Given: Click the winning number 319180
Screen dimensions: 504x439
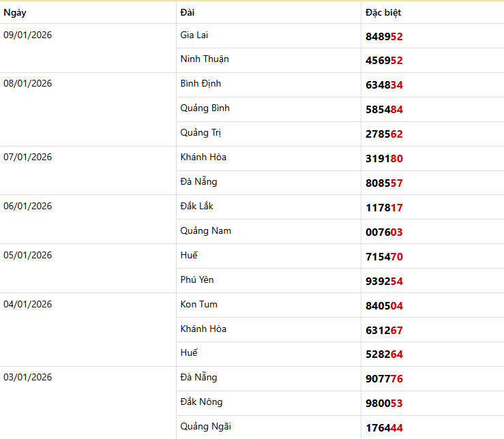Looking at the screenshot, I should pos(384,158).
